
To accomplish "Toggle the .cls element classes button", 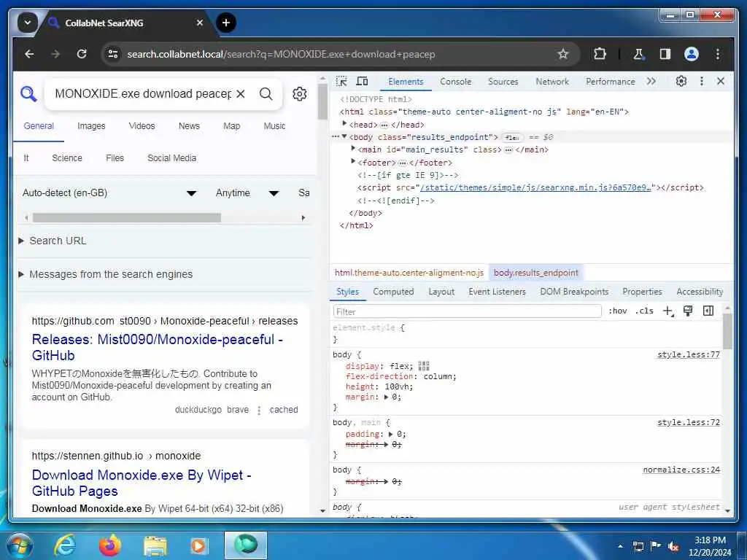I will pyautogui.click(x=644, y=311).
